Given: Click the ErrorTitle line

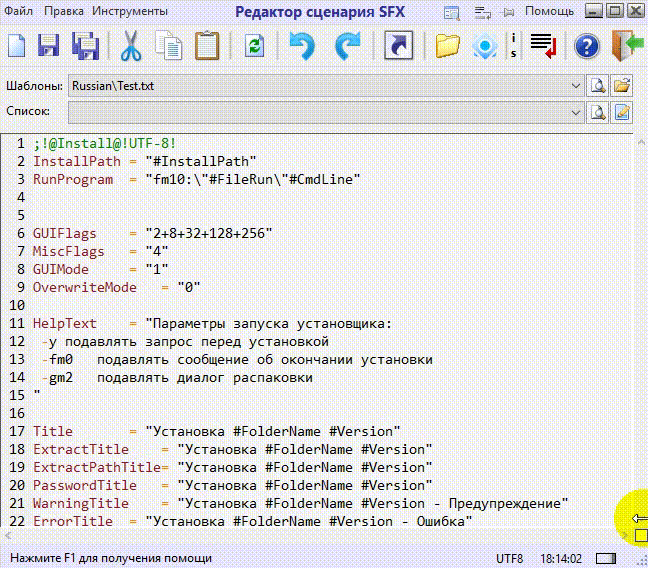Looking at the screenshot, I should [x=253, y=521].
